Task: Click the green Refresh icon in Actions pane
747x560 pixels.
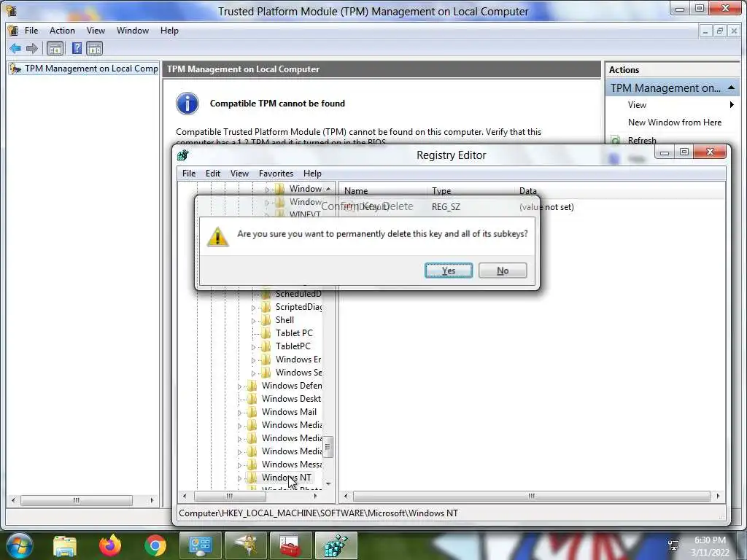Action: point(616,141)
